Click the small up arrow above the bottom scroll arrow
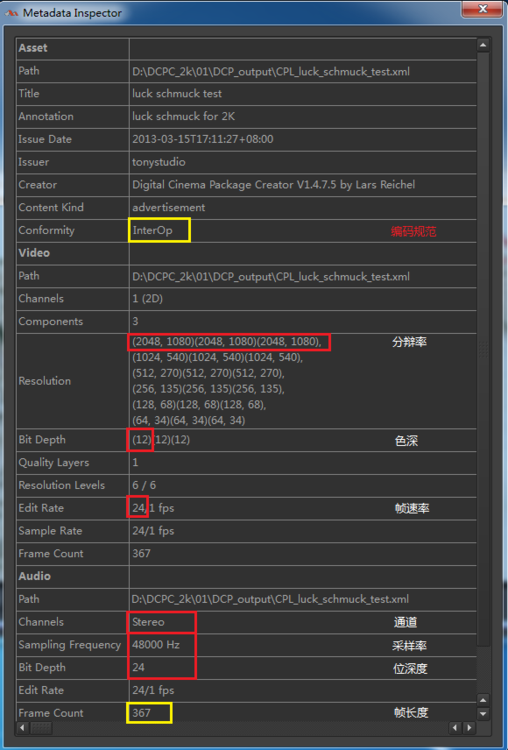Image resolution: width=508 pixels, height=750 pixels. click(x=483, y=701)
